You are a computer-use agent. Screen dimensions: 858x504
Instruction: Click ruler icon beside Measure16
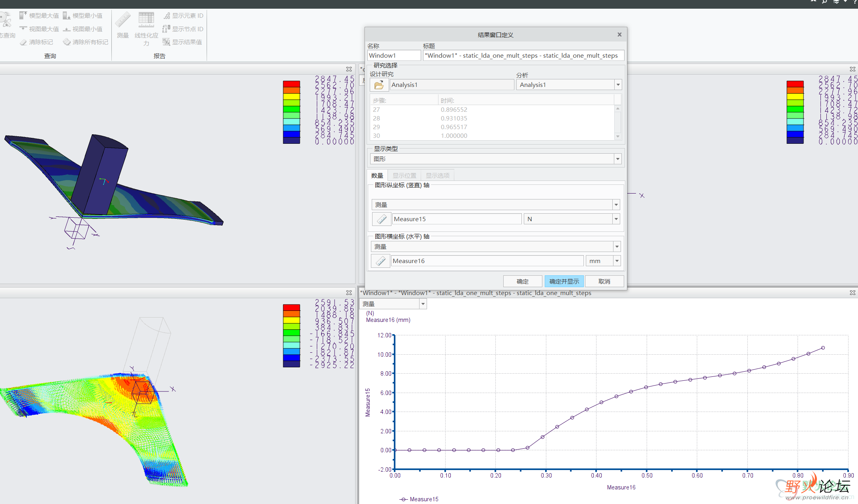pyautogui.click(x=380, y=261)
